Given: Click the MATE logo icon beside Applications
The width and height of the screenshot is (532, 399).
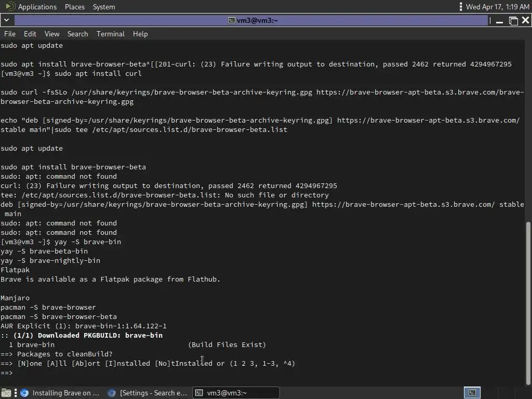Looking at the screenshot, I should click(10, 6).
